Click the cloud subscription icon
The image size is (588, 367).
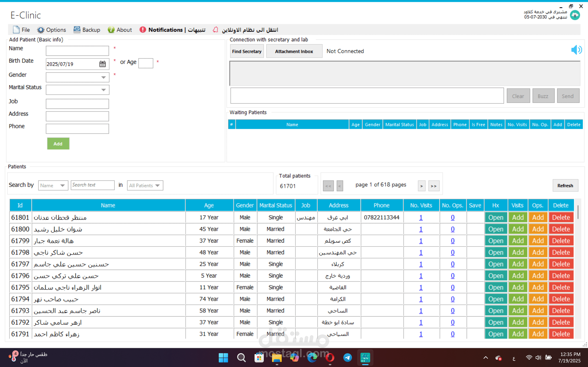575,15
